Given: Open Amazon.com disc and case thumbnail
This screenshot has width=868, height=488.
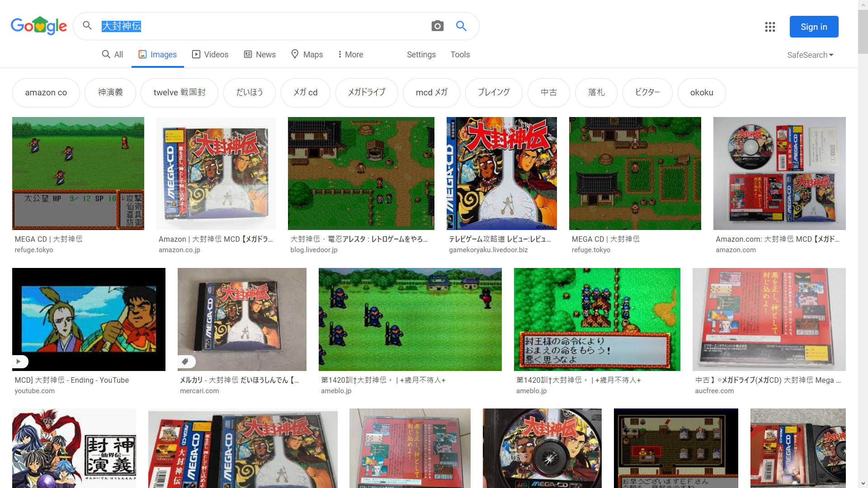Looking at the screenshot, I should [779, 174].
